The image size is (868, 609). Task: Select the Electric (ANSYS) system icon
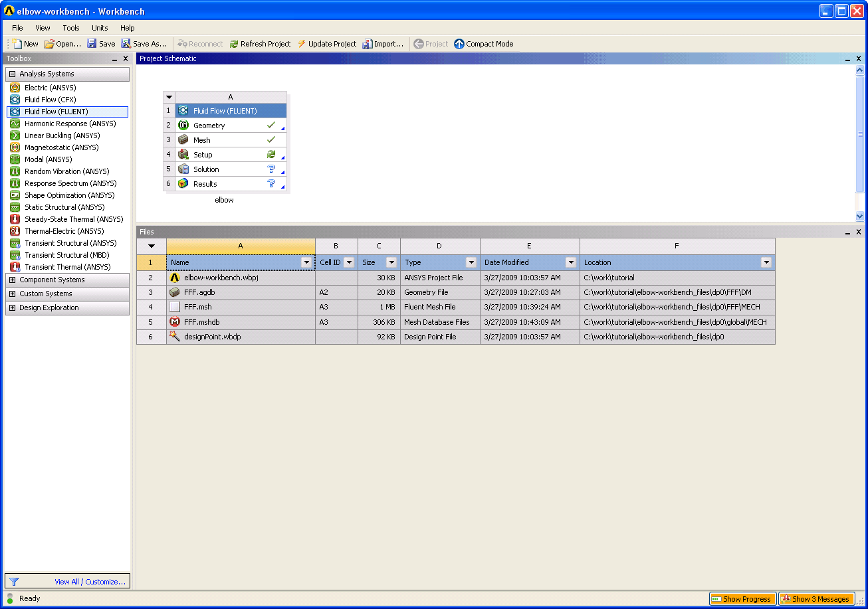(15, 88)
